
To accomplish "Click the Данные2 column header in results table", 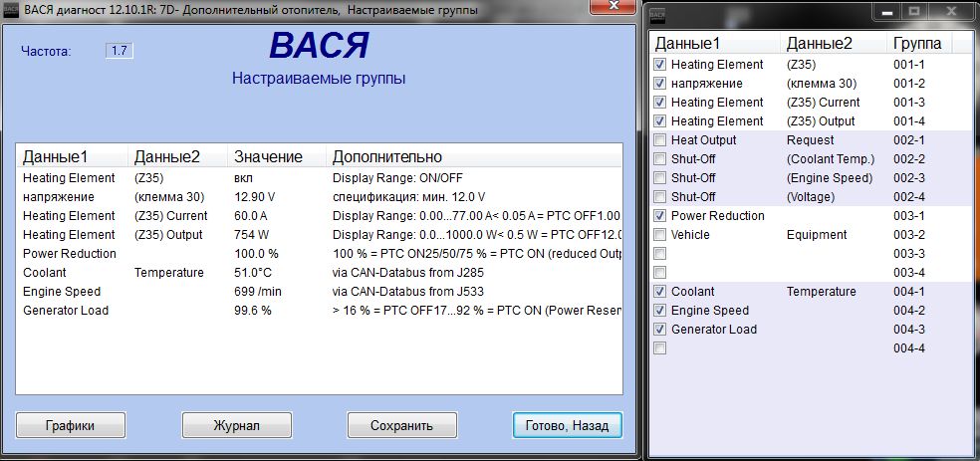I will [x=177, y=156].
